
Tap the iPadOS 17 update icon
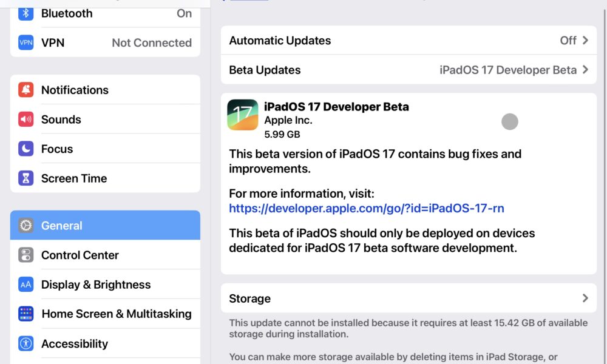[243, 115]
